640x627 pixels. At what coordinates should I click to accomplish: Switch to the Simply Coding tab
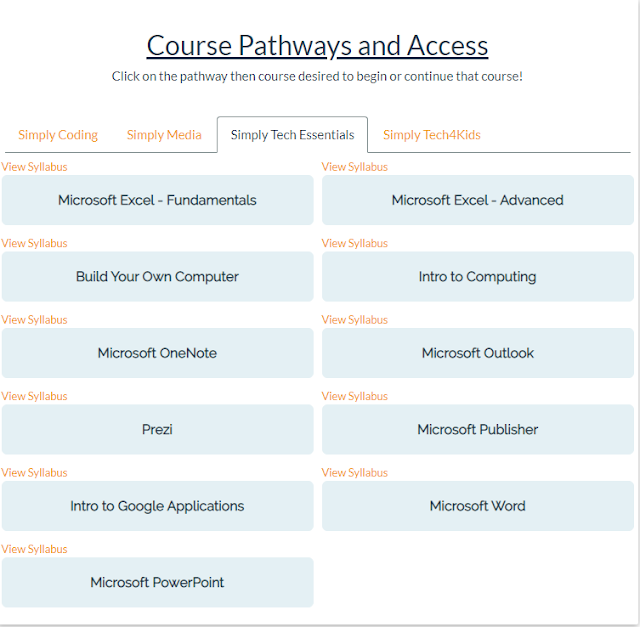[58, 135]
